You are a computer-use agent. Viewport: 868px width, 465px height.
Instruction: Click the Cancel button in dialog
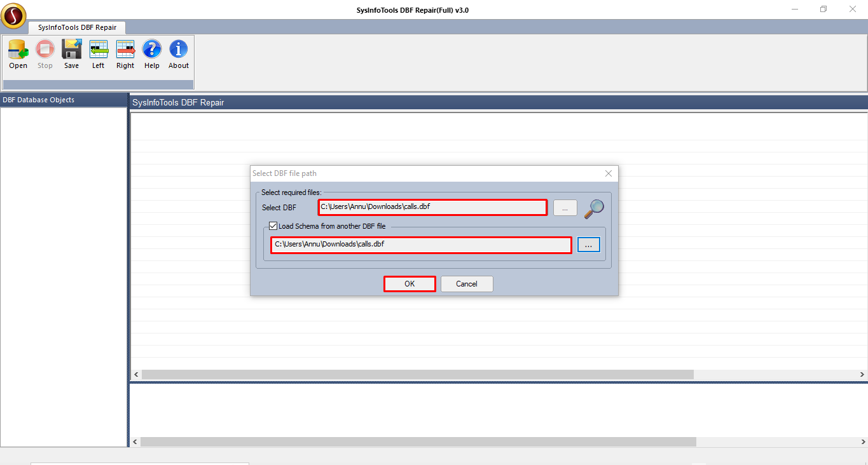[x=467, y=284]
